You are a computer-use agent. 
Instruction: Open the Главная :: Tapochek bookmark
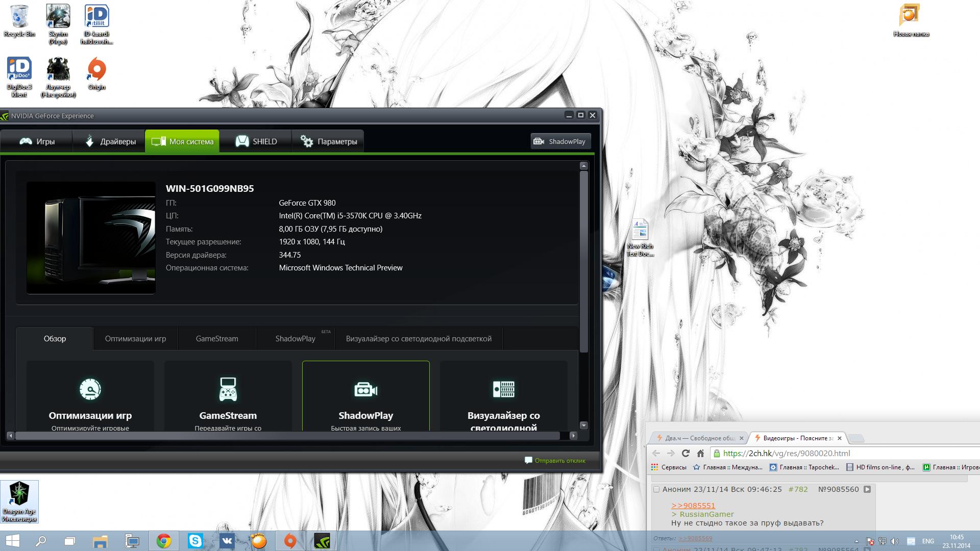804,467
